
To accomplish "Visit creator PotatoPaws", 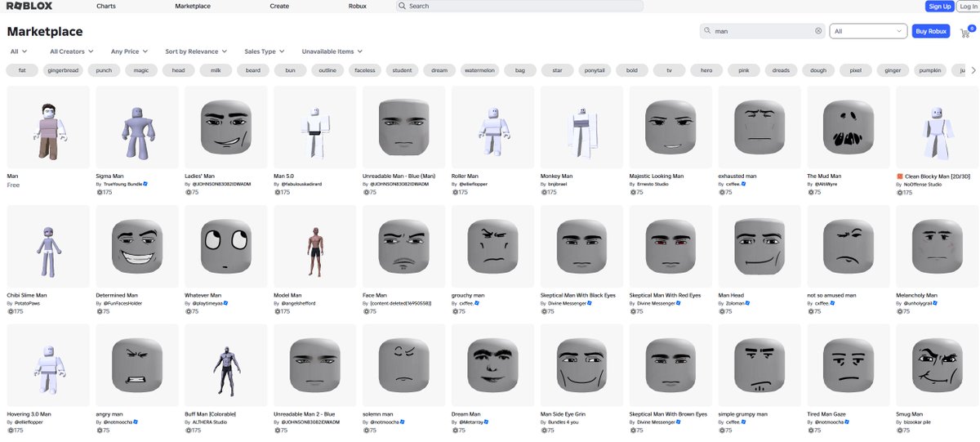I will coord(27,303).
